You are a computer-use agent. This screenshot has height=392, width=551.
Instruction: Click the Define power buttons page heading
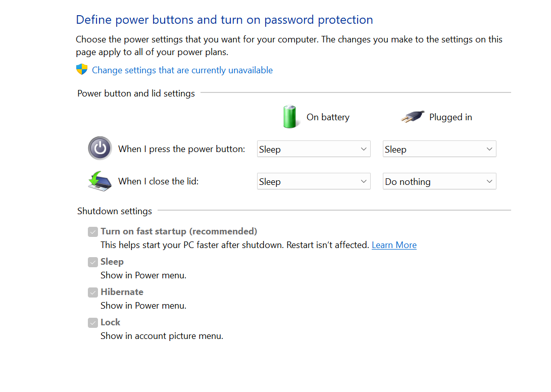(224, 20)
